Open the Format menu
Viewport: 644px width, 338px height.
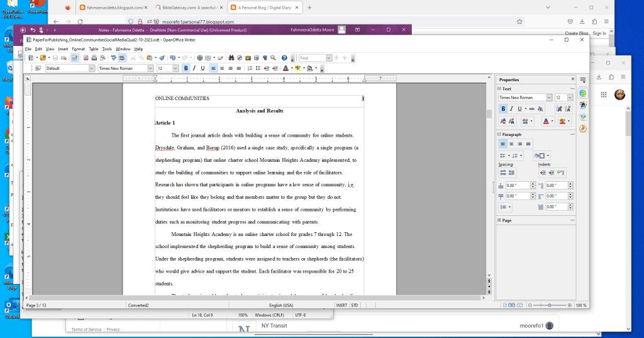78,48
